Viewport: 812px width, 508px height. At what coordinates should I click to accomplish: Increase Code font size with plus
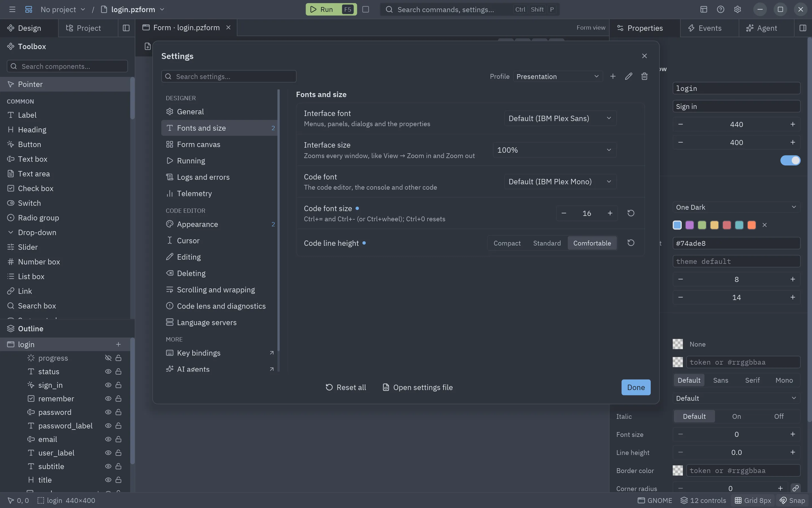pyautogui.click(x=610, y=213)
